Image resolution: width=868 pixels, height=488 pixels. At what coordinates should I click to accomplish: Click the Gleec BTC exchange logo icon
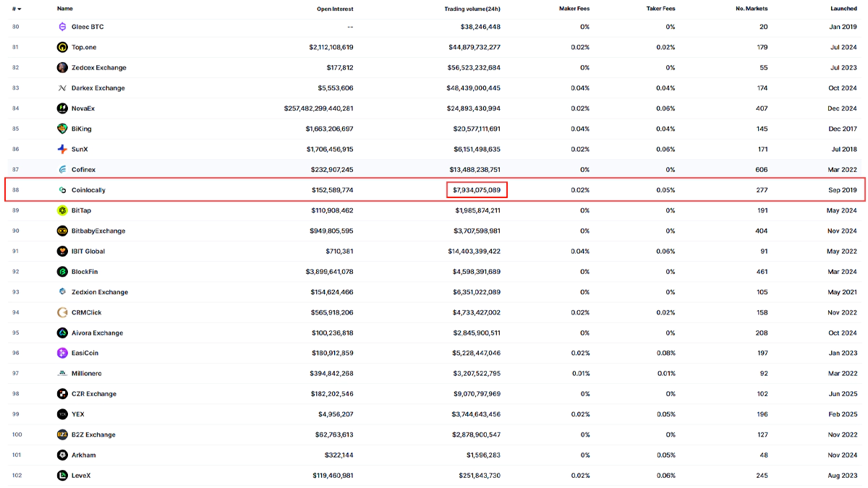click(x=62, y=27)
